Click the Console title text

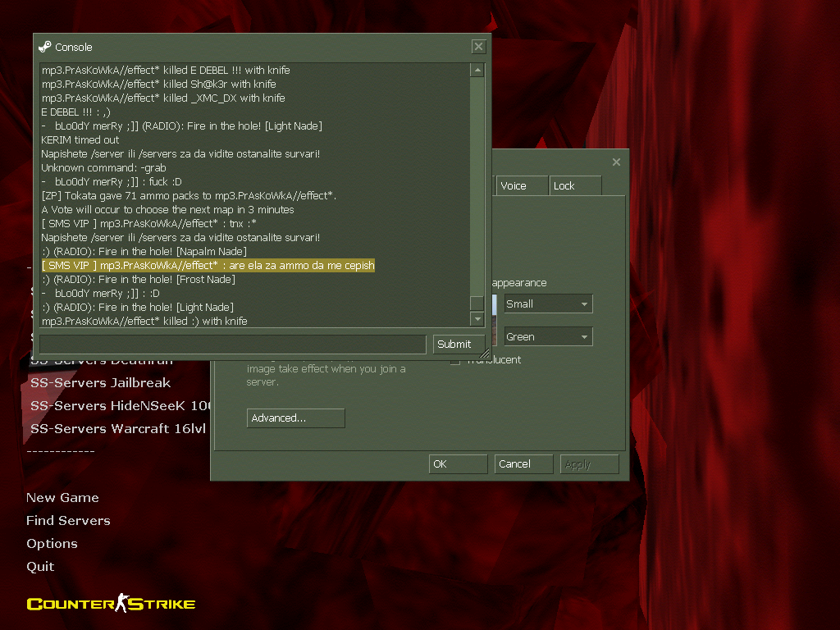click(73, 47)
